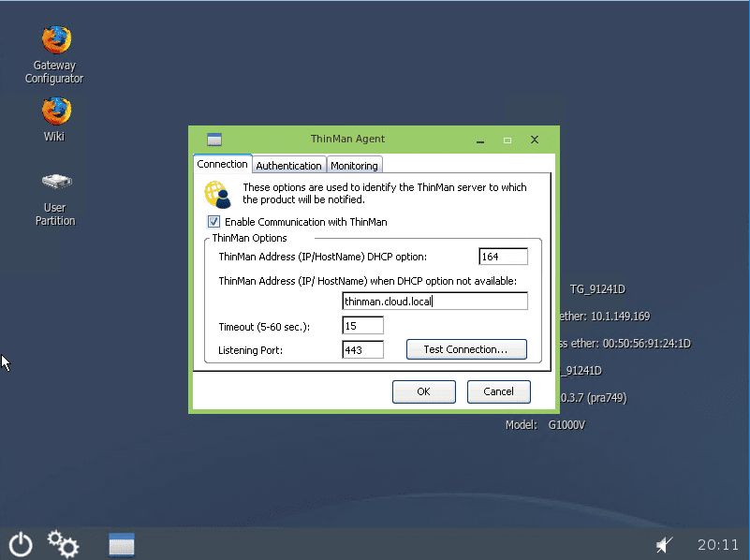Disable Communication with ThinMan
This screenshot has width=750, height=560.
213,222
